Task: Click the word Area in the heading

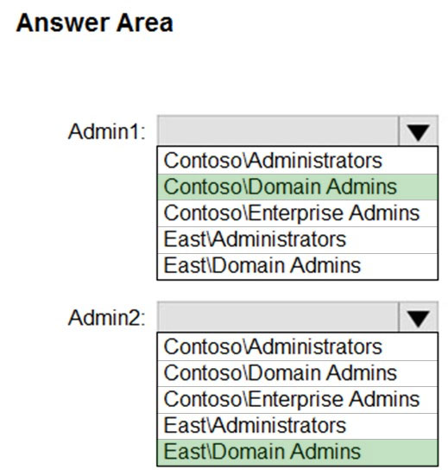Action: (145, 23)
